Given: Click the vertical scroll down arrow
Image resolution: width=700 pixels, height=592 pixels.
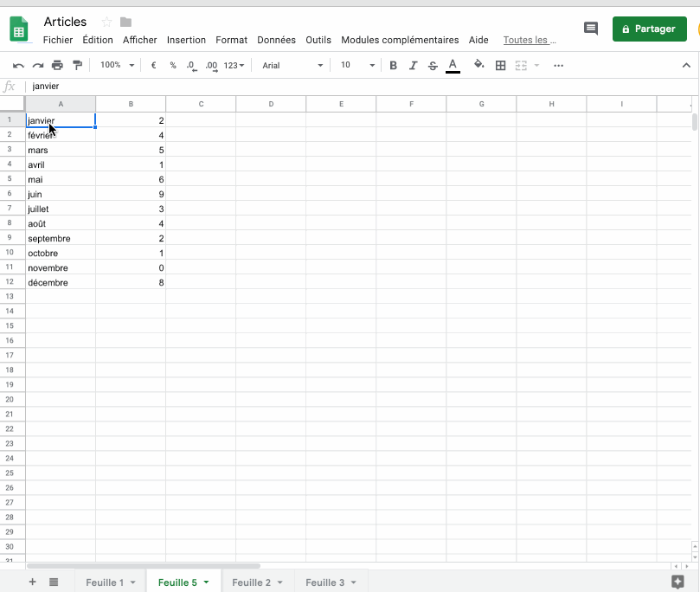Looking at the screenshot, I should click(695, 557).
